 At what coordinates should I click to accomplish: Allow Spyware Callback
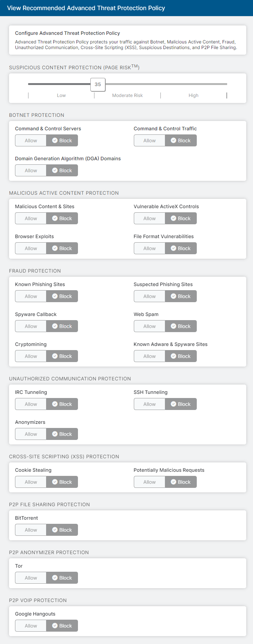[x=31, y=326]
